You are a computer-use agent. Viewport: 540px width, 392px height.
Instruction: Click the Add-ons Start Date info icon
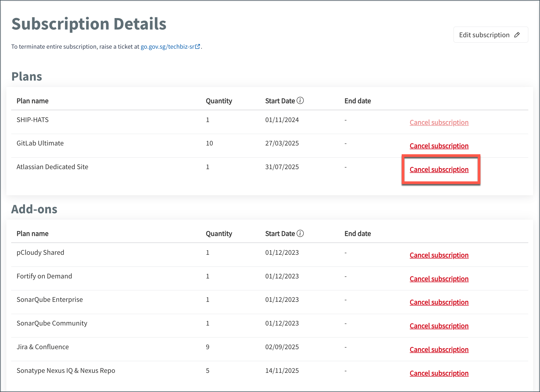click(300, 233)
